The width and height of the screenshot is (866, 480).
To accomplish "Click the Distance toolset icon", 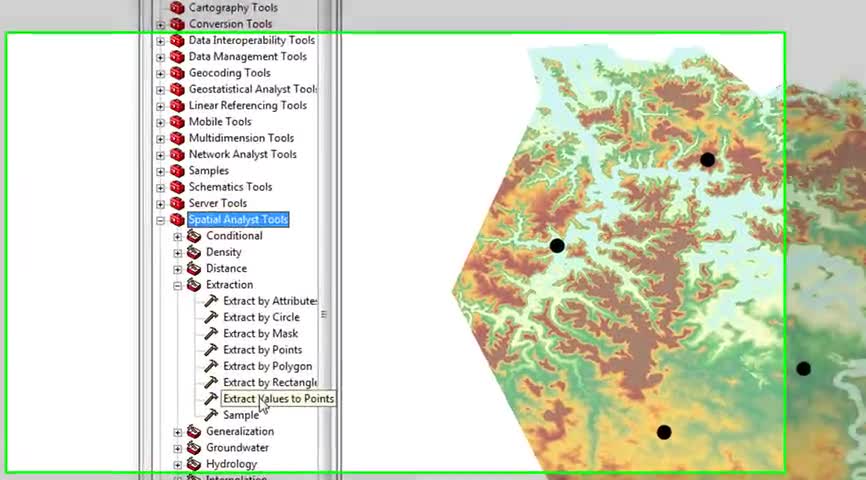I will [194, 268].
